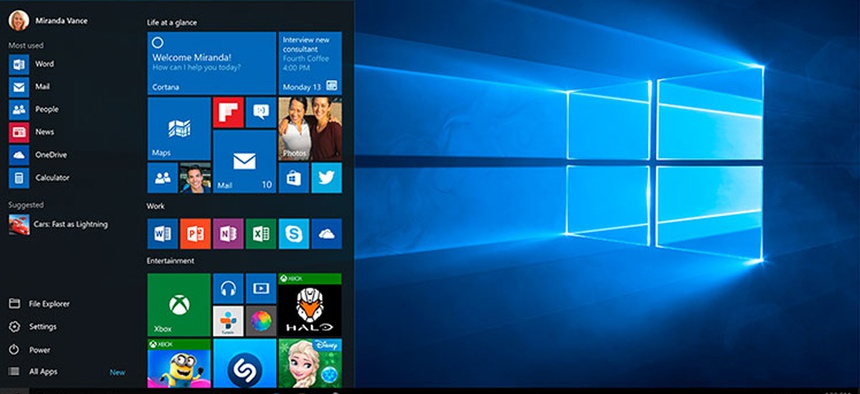Open the Twitter tile

(326, 178)
